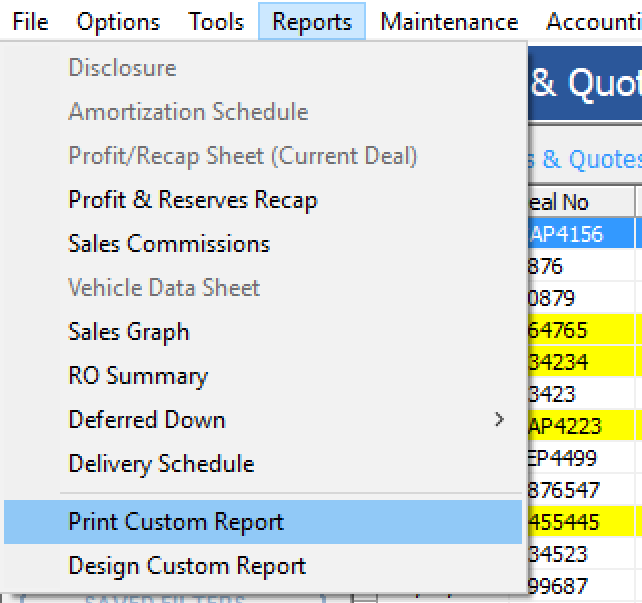Select highlighted deal row 64765
Image resolution: width=642 pixels, height=603 pixels.
[585, 330]
